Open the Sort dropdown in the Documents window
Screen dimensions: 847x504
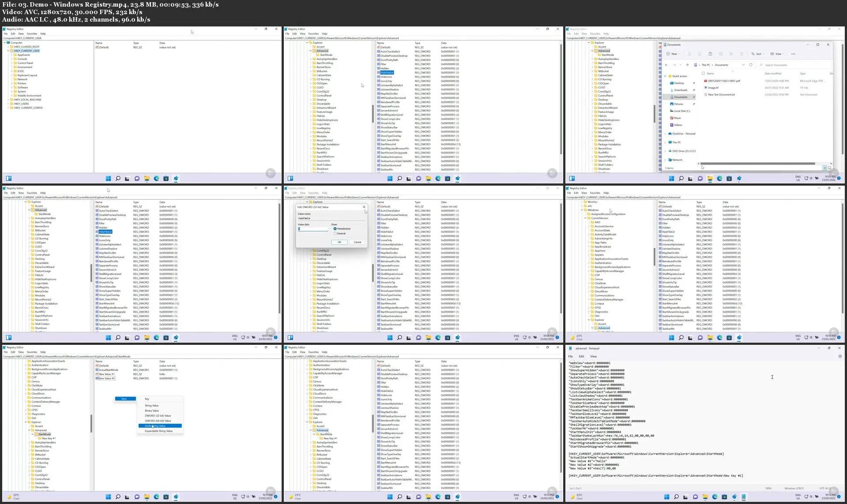click(758, 54)
